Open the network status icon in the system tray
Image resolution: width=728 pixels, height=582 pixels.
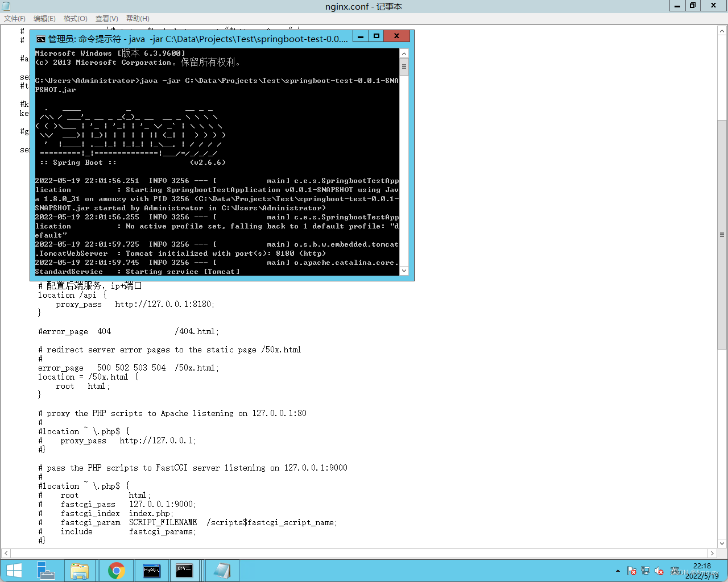[645, 571]
